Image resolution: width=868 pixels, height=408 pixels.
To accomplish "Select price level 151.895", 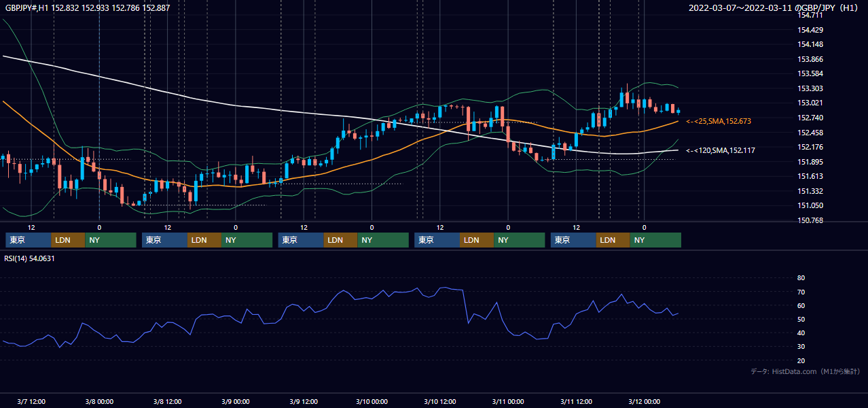I will [x=810, y=162].
